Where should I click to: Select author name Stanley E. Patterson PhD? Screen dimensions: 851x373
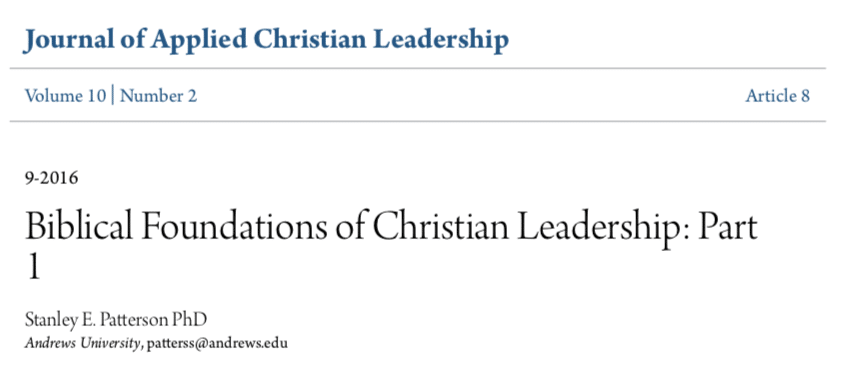click(116, 320)
